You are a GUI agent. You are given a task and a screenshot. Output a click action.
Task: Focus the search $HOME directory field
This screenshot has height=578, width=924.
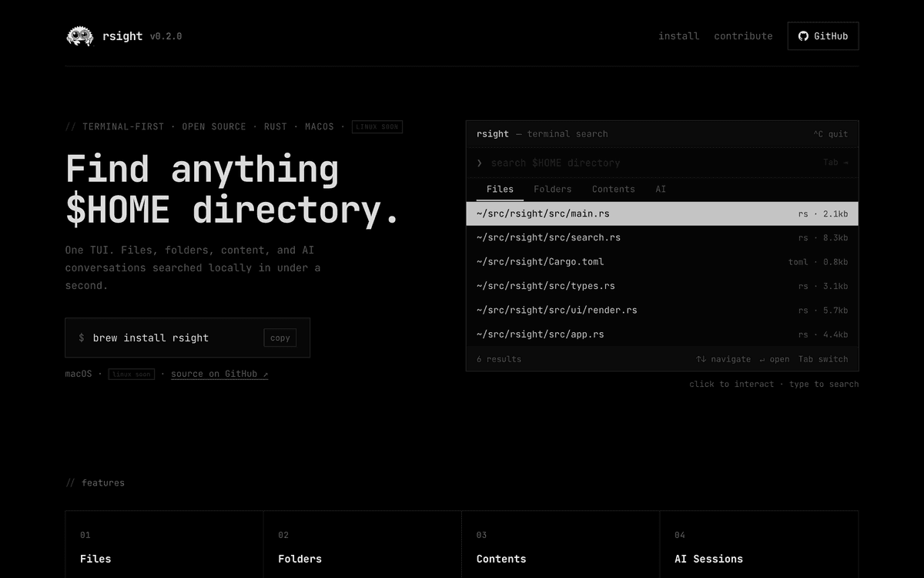pyautogui.click(x=662, y=163)
